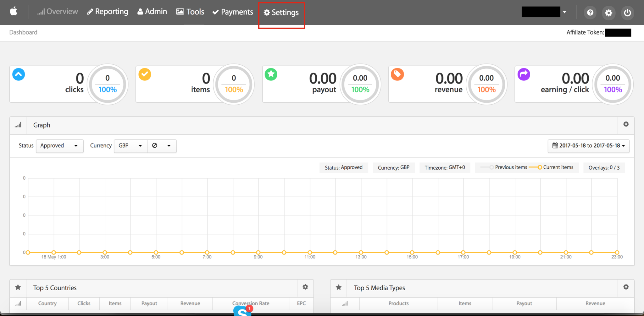Open the Top 5 Countries gear settings
644x316 pixels.
pyautogui.click(x=305, y=287)
